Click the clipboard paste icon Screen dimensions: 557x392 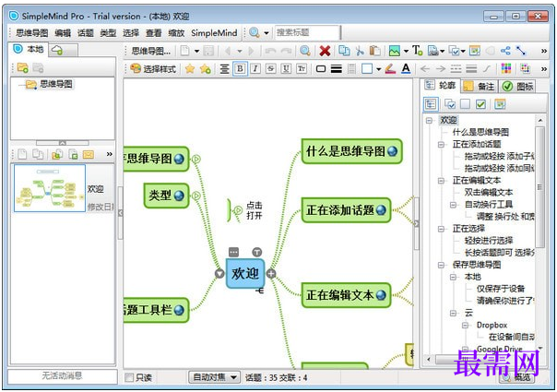tap(374, 51)
